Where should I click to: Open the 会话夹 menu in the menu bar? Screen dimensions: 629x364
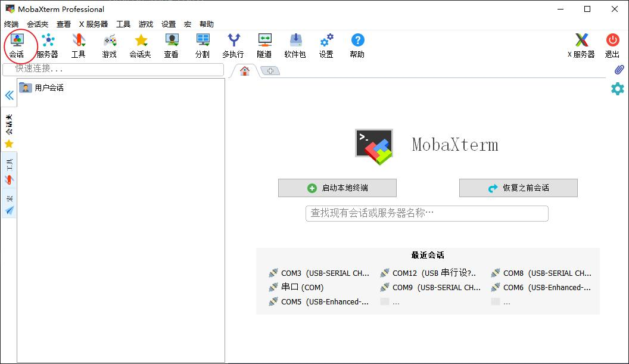point(38,24)
